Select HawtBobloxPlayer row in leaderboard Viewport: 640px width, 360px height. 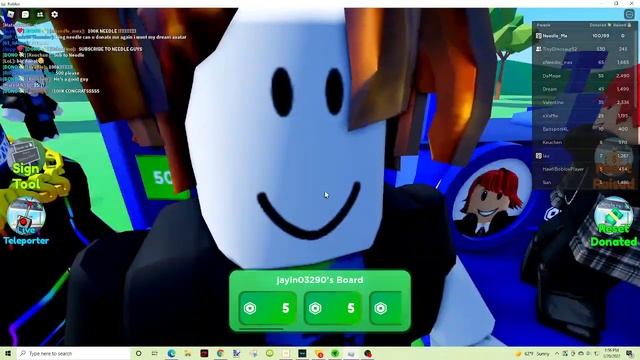click(x=584, y=169)
